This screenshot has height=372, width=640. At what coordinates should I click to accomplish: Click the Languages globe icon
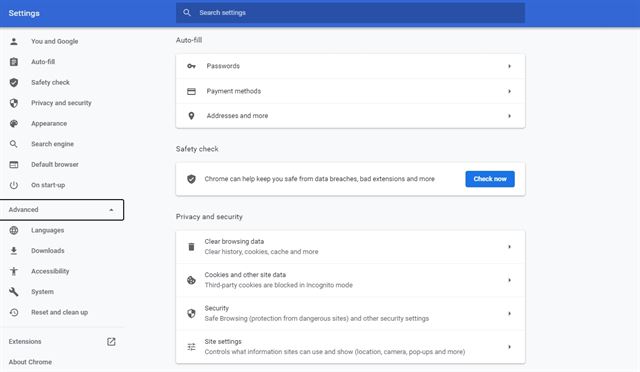[14, 230]
